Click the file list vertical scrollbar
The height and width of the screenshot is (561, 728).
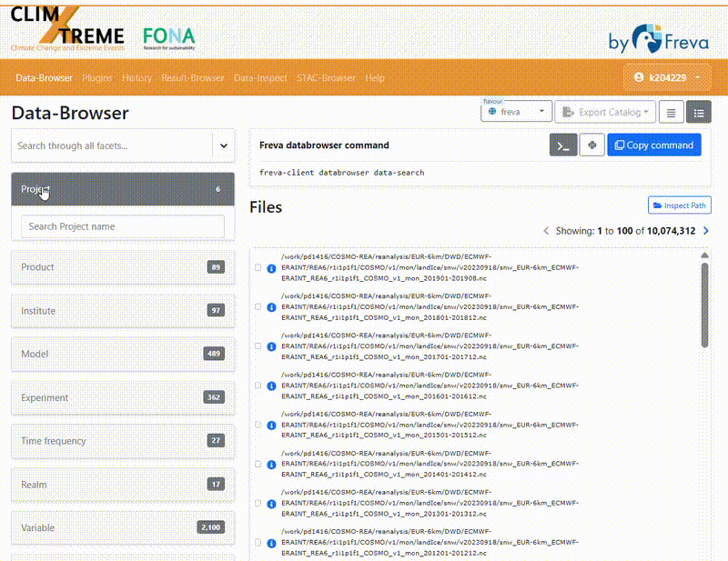[704, 305]
